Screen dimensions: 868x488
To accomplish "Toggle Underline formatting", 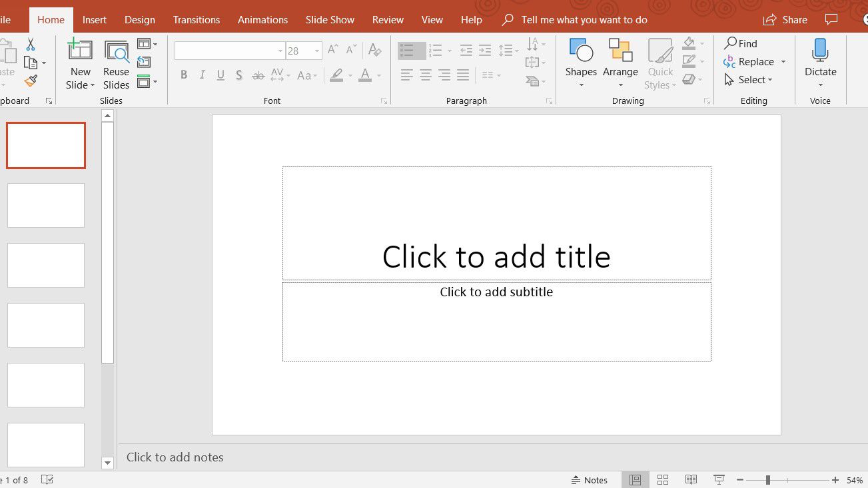I will tap(220, 75).
